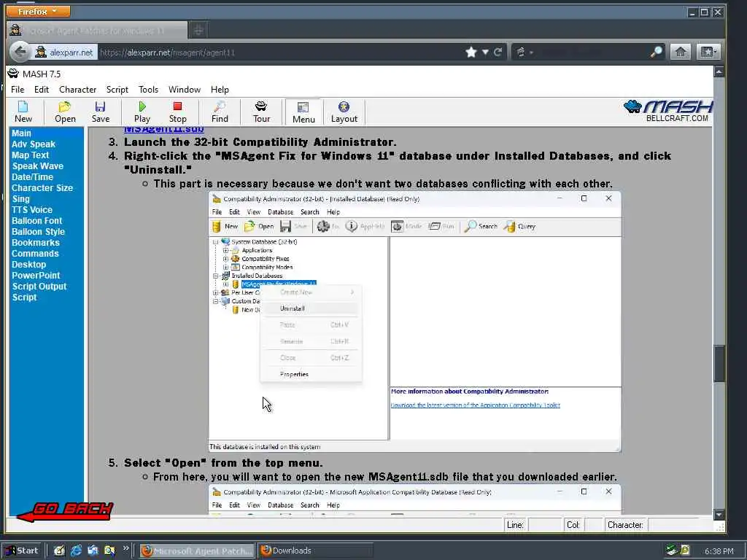The height and width of the screenshot is (560, 747).
Task: Select Character Size in the sidebar
Action: (42, 188)
